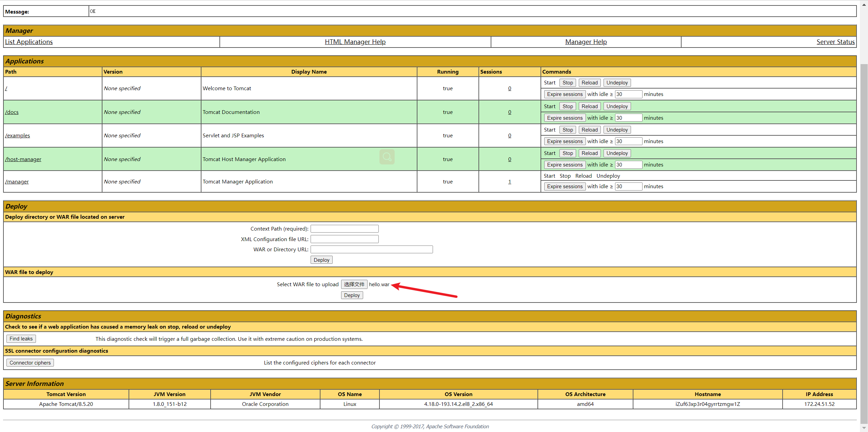This screenshot has height=432, width=868.
Task: Open HTML Manager Help link
Action: (355, 42)
